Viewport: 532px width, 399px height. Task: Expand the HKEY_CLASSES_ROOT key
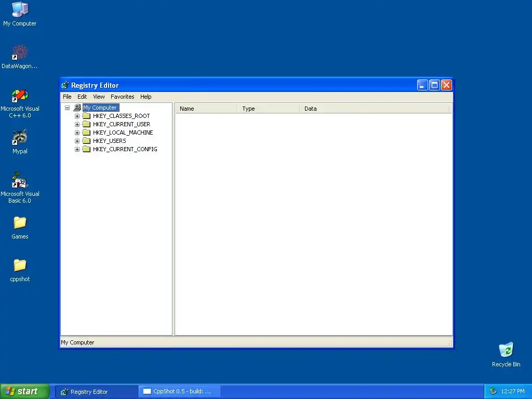(77, 116)
